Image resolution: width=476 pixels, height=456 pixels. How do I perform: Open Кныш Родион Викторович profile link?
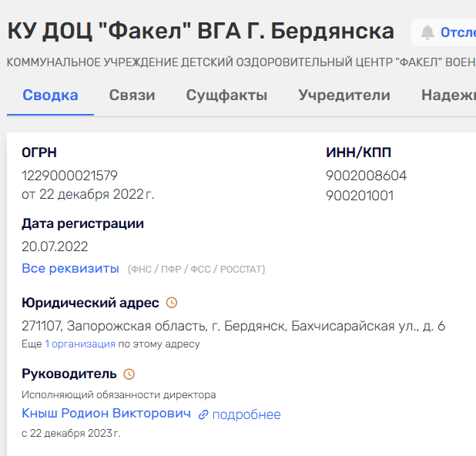[106, 413]
